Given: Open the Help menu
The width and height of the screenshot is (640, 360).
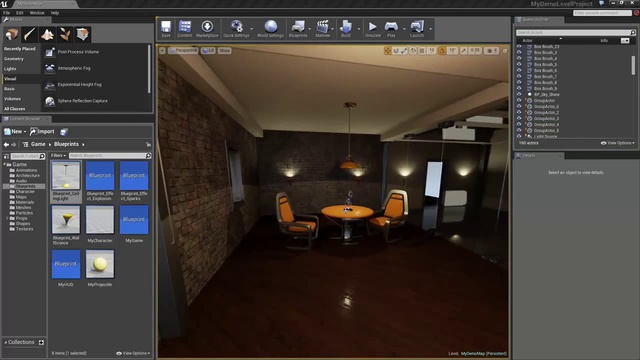Looking at the screenshot, I should point(55,13).
